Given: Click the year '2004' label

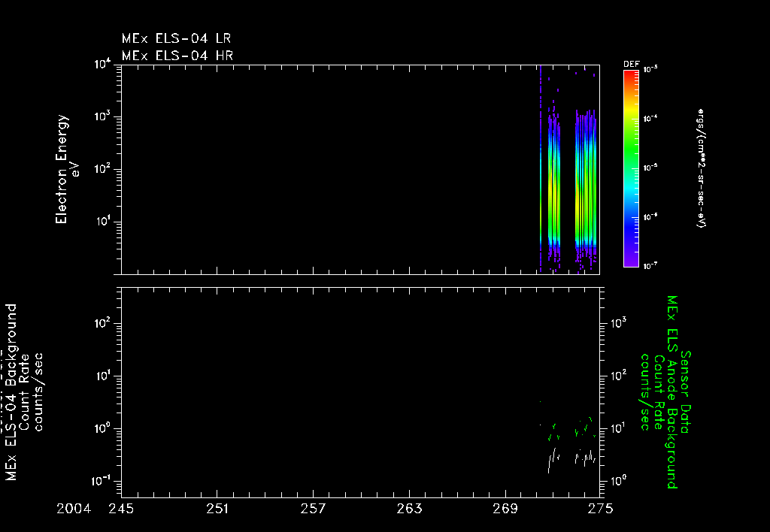Looking at the screenshot, I should click(74, 509).
